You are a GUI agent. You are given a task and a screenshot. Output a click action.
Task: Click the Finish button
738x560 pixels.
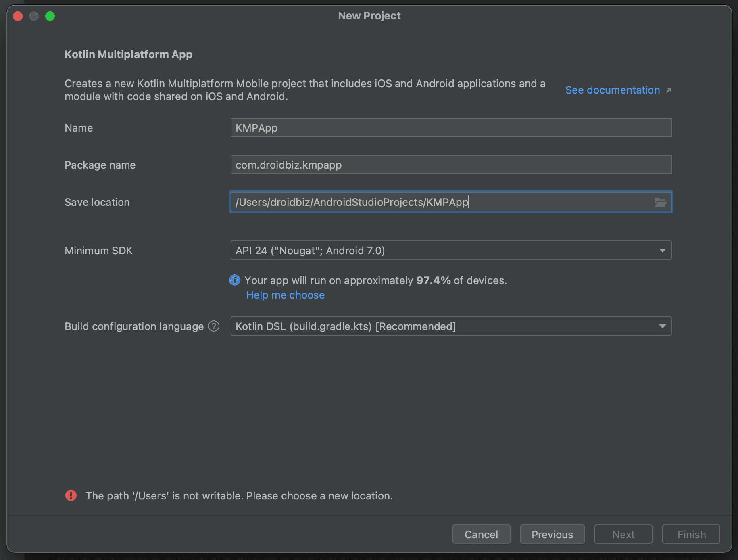click(691, 534)
